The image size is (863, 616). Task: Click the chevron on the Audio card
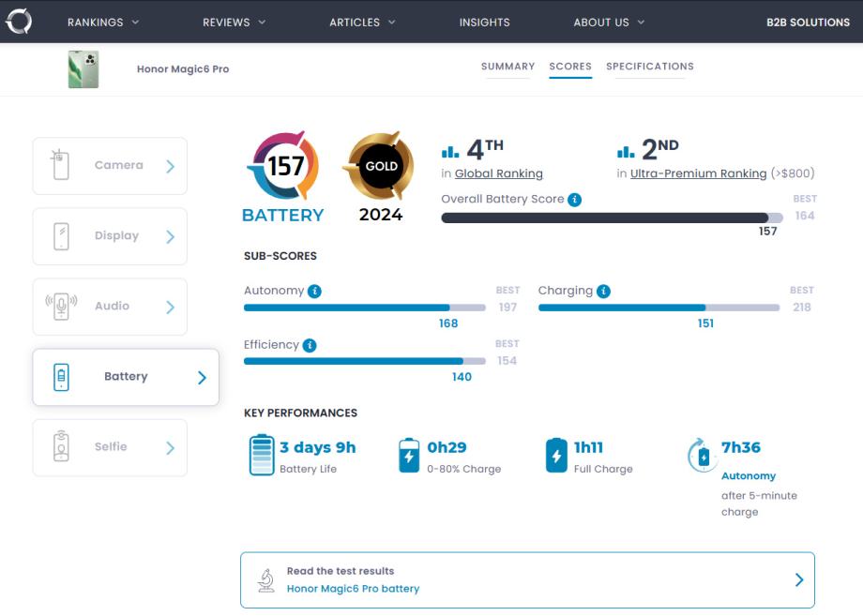coord(171,308)
